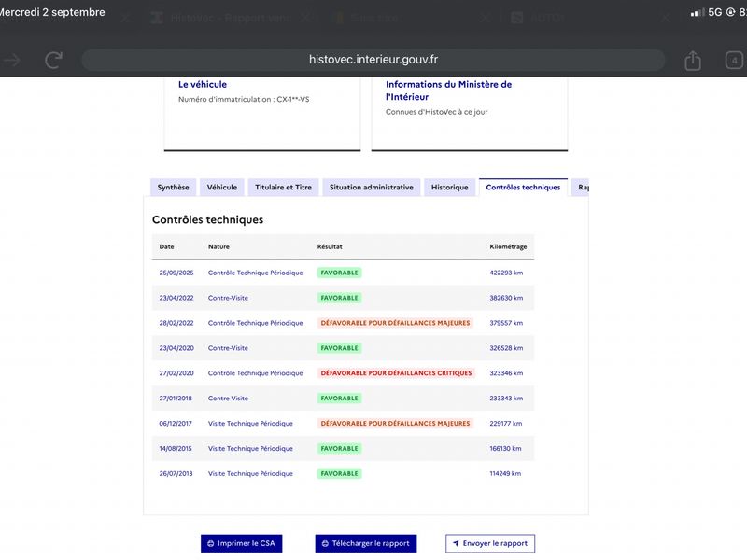
Task: Click the Télécharger le rapport button
Action: click(x=366, y=543)
